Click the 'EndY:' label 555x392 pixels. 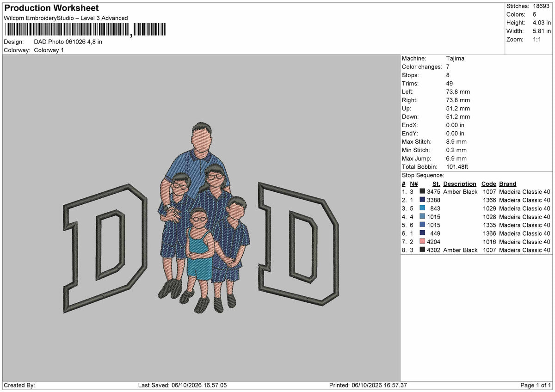(410, 133)
